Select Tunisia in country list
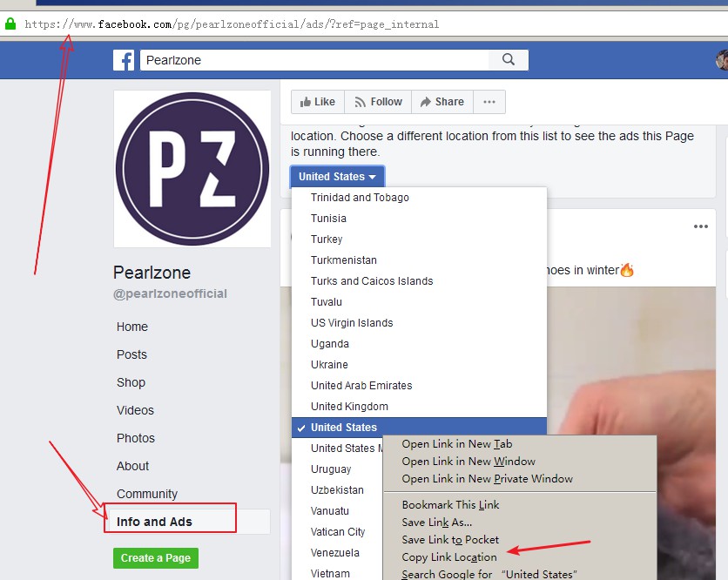This screenshot has height=580, width=728. click(x=419, y=219)
